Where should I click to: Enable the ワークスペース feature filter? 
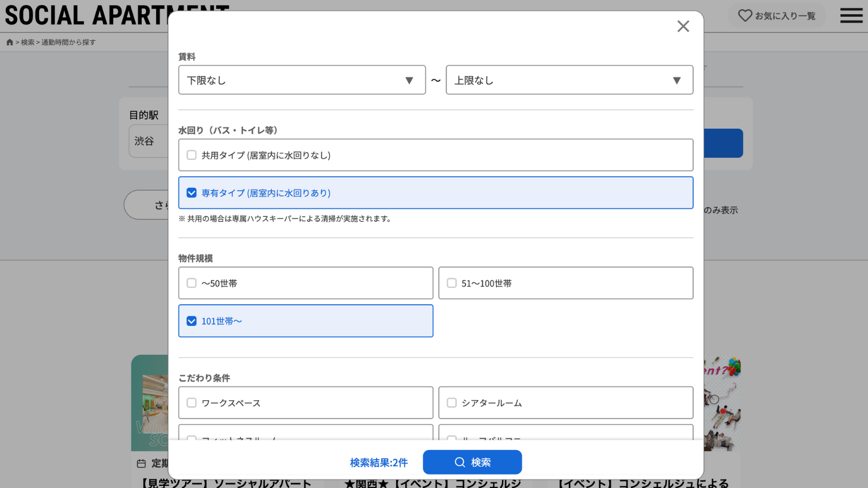coord(192,403)
